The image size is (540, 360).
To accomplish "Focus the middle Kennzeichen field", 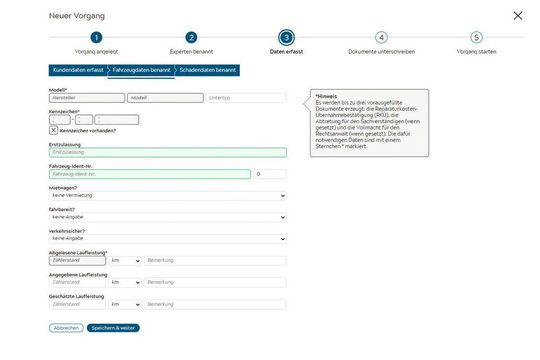I will coord(84,120).
